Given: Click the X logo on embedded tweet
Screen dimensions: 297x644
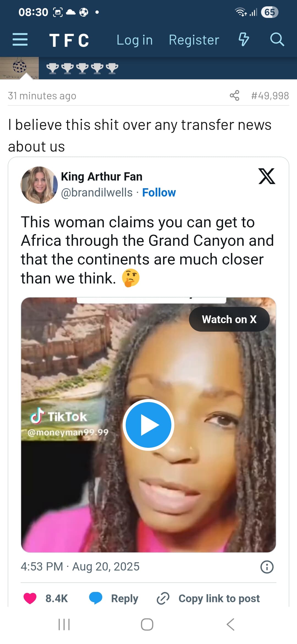Looking at the screenshot, I should 267,176.
